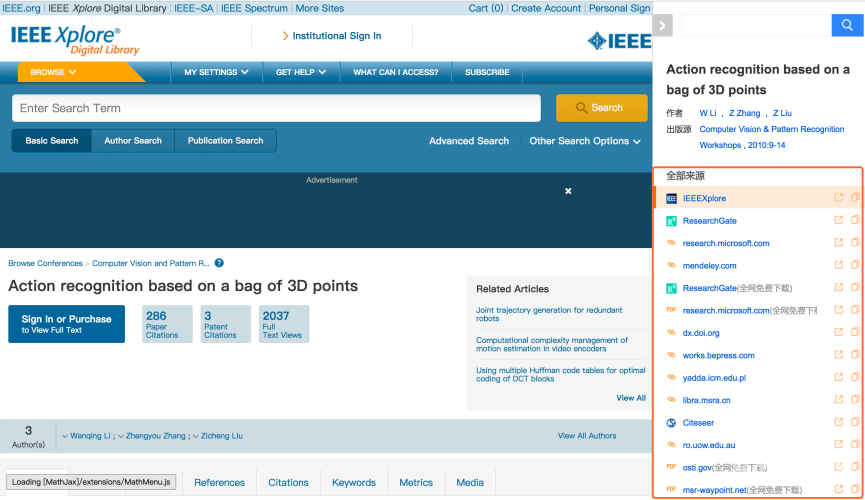Click View All related articles link
Viewport: 865px width, 500px height.
[x=631, y=398]
